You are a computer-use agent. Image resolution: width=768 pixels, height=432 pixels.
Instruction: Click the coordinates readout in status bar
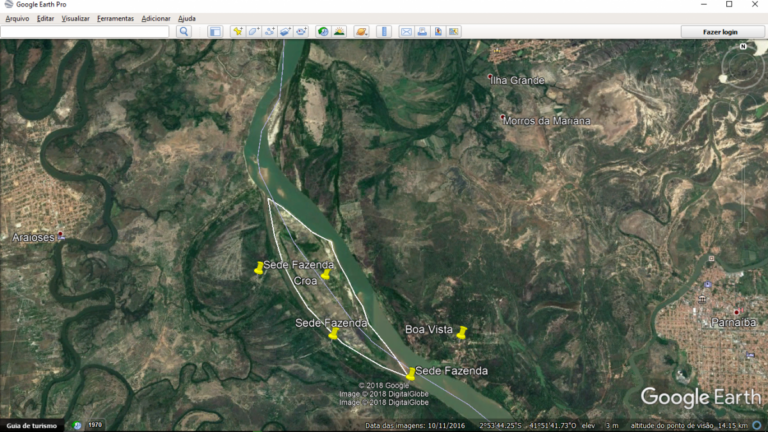(527, 426)
